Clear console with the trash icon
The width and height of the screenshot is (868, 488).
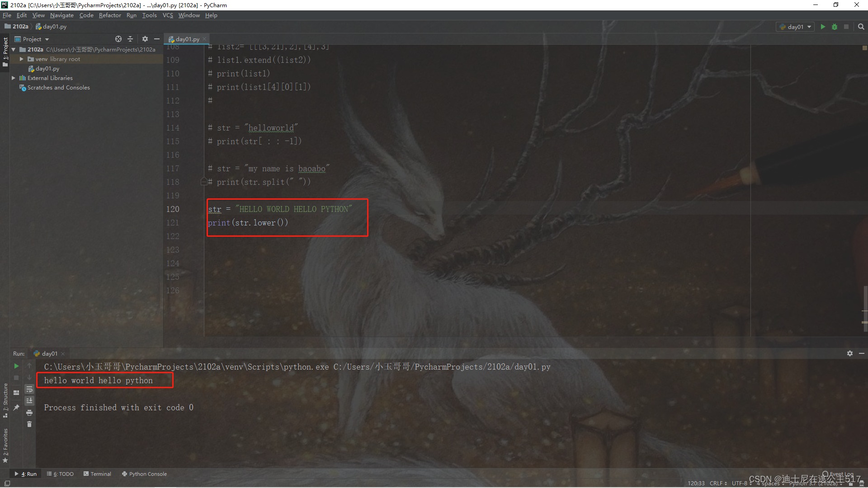pos(29,424)
